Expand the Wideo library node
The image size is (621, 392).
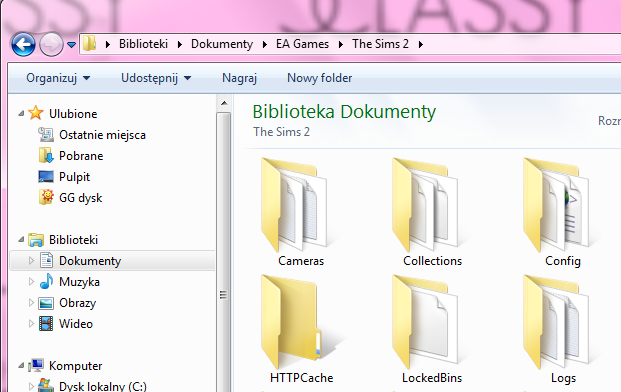point(31,323)
